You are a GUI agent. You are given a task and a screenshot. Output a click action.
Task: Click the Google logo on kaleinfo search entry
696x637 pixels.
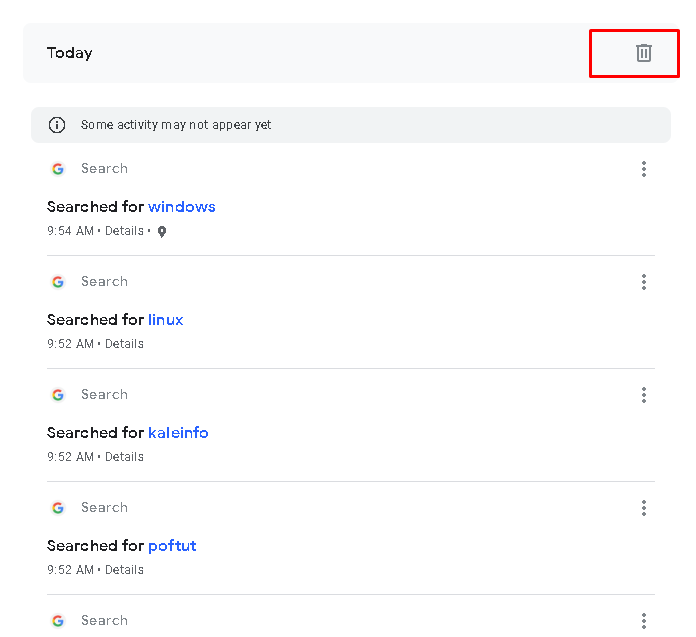point(58,395)
